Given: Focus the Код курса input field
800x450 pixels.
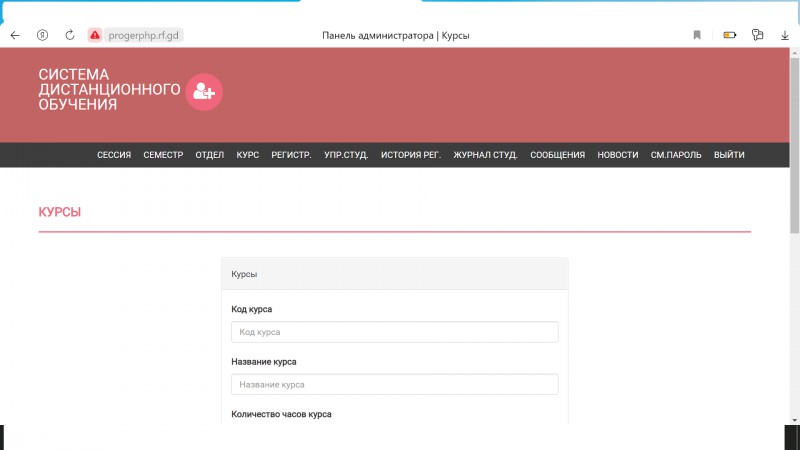Looking at the screenshot, I should [x=394, y=332].
